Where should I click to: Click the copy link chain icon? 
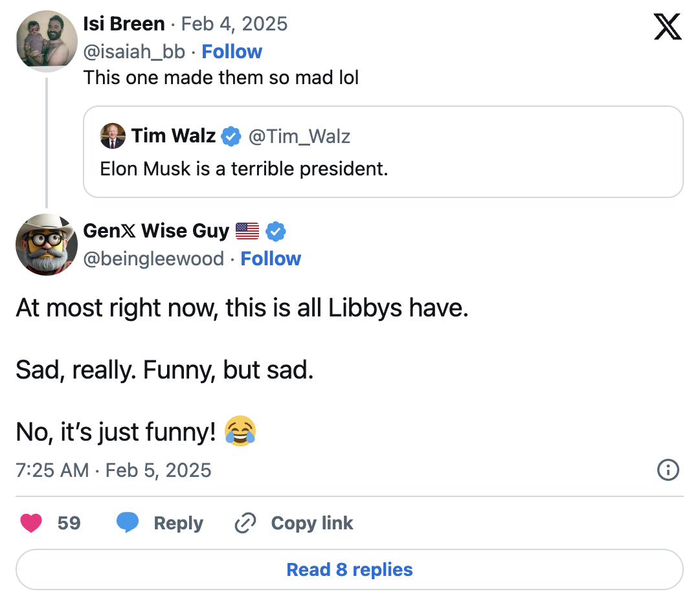245,523
